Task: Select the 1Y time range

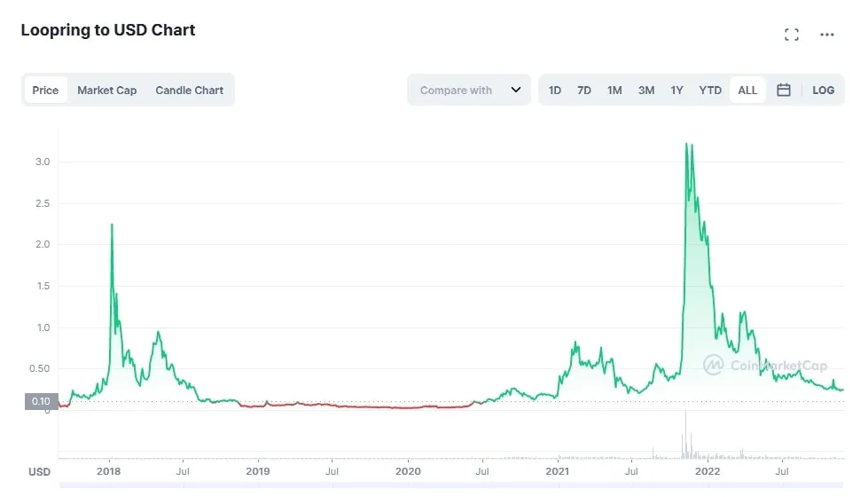Action: (676, 91)
